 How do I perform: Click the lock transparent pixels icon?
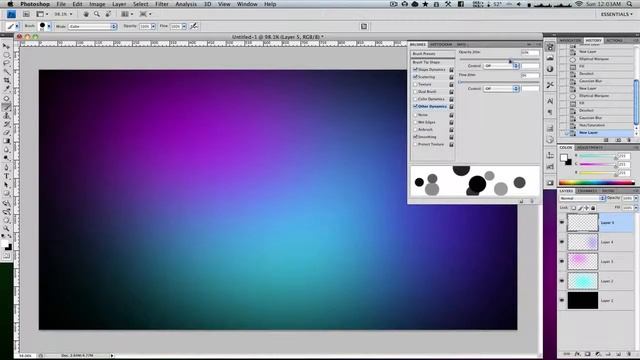[x=573, y=208]
